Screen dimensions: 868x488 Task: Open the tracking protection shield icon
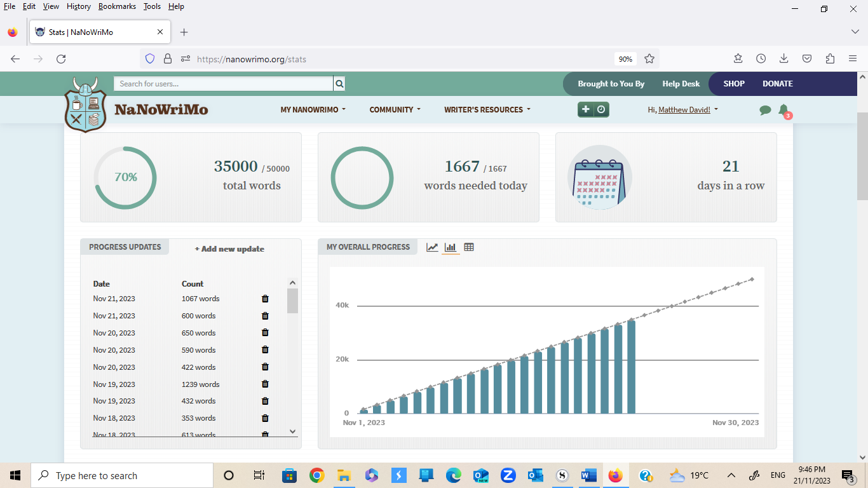(150, 58)
